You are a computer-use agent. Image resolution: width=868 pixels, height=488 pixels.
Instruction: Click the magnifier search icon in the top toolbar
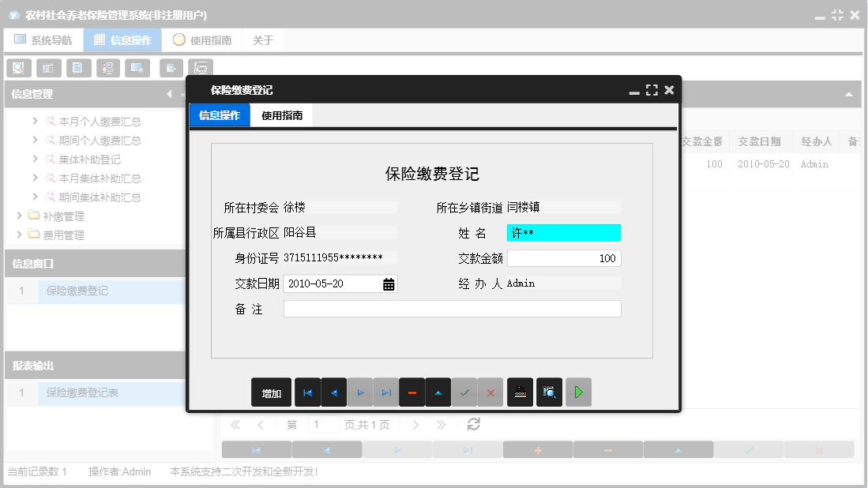point(18,68)
